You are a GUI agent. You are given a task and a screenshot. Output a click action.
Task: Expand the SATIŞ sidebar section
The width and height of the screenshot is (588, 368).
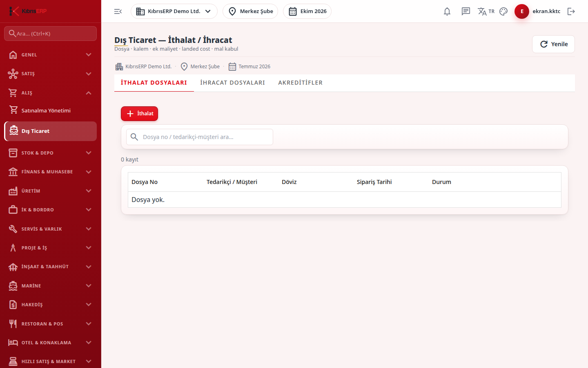[50, 74]
